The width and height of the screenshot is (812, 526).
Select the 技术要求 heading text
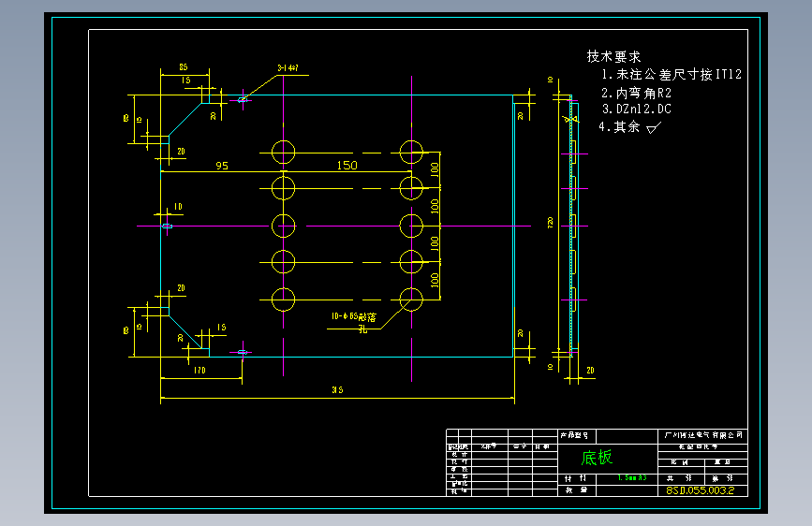pyautogui.click(x=613, y=56)
